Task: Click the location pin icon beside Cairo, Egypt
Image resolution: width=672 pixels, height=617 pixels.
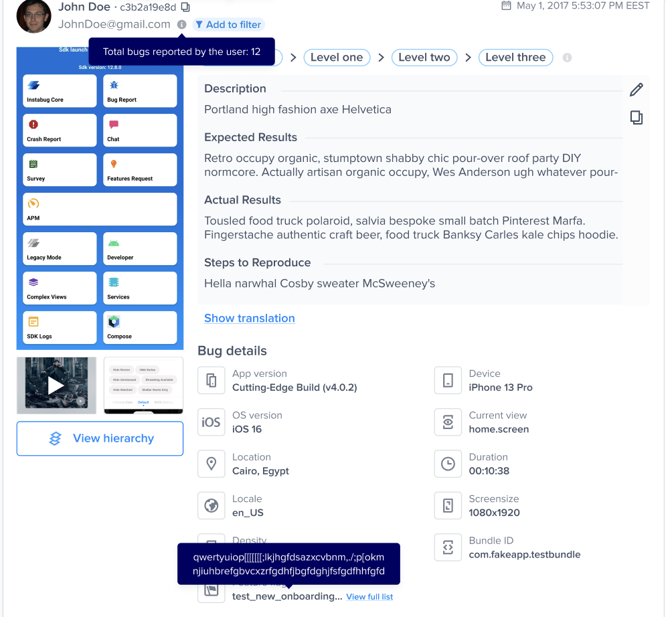Action: (211, 464)
